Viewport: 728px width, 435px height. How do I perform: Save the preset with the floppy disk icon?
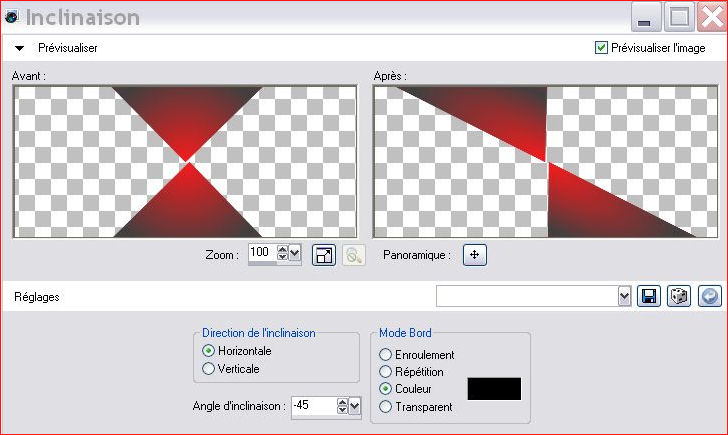click(x=649, y=296)
